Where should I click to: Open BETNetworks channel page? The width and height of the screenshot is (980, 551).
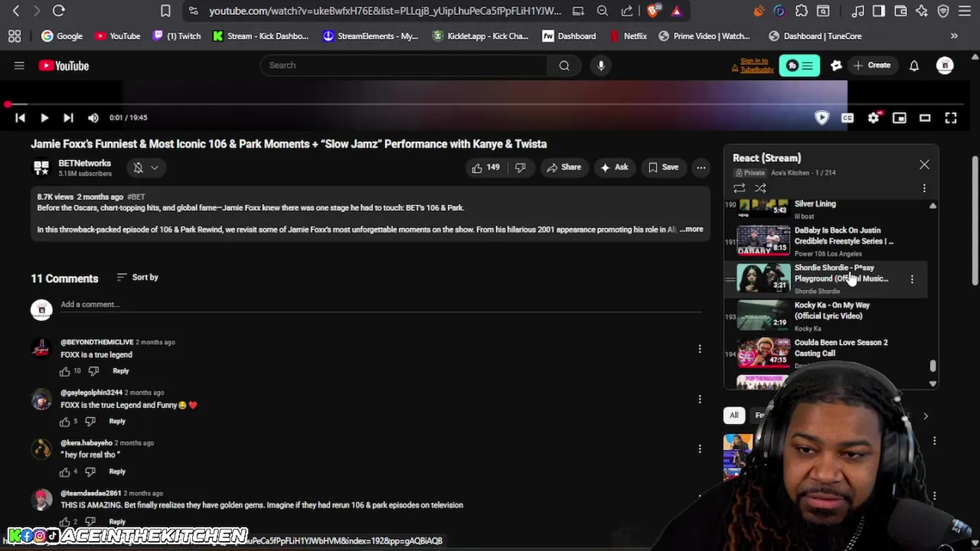84,163
